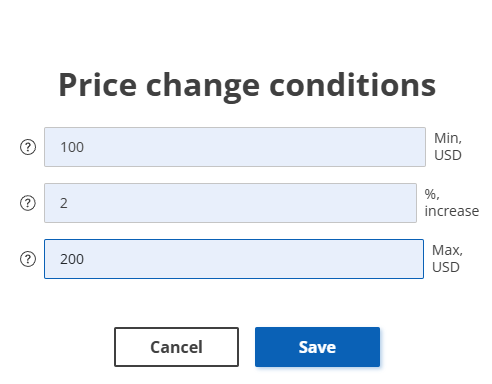Click the "Max, USD" label
The height and width of the screenshot is (384, 492).
(447, 259)
